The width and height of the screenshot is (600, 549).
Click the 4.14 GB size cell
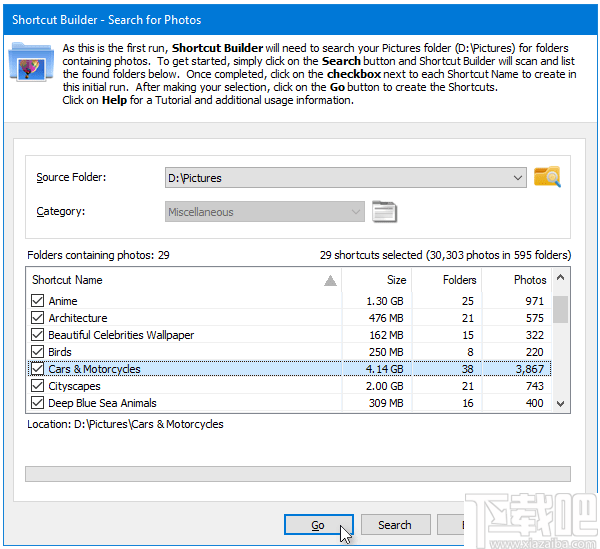click(385, 369)
